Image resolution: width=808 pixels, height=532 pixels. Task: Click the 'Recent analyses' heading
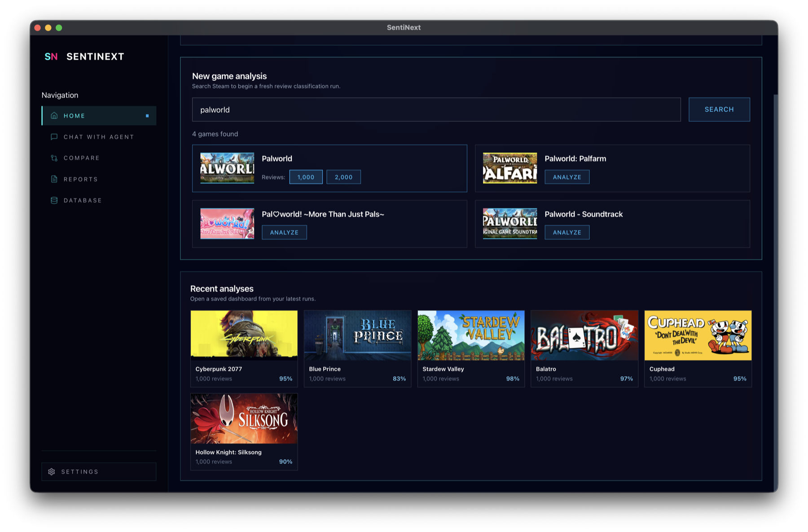click(222, 289)
